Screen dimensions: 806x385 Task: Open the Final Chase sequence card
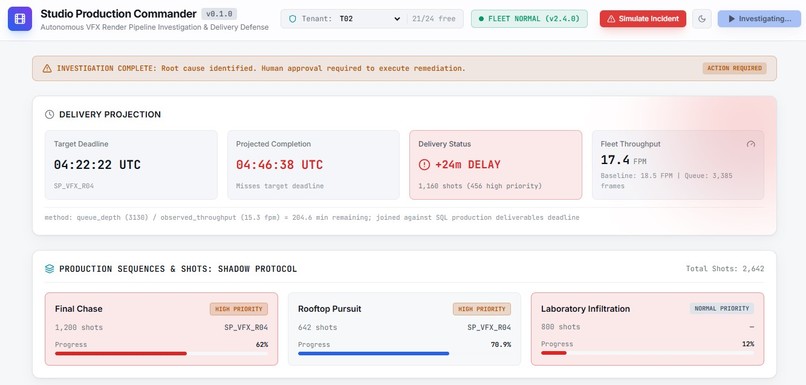(161, 329)
